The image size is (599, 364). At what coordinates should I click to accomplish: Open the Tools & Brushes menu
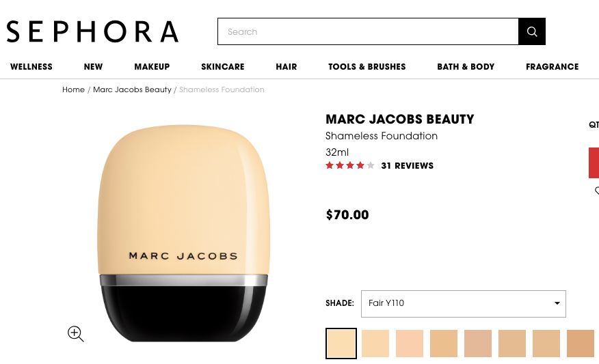pyautogui.click(x=367, y=67)
